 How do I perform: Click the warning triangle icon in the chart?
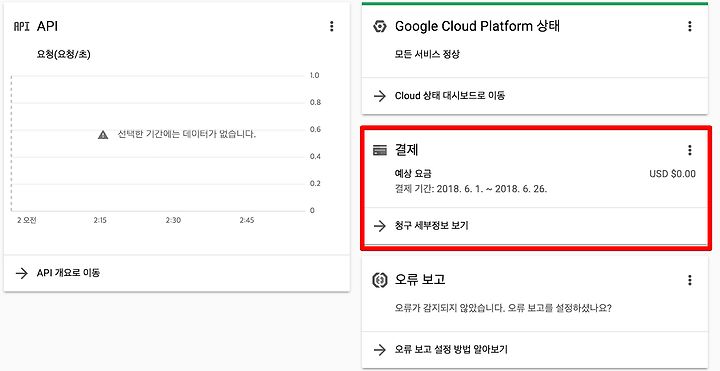(103, 135)
